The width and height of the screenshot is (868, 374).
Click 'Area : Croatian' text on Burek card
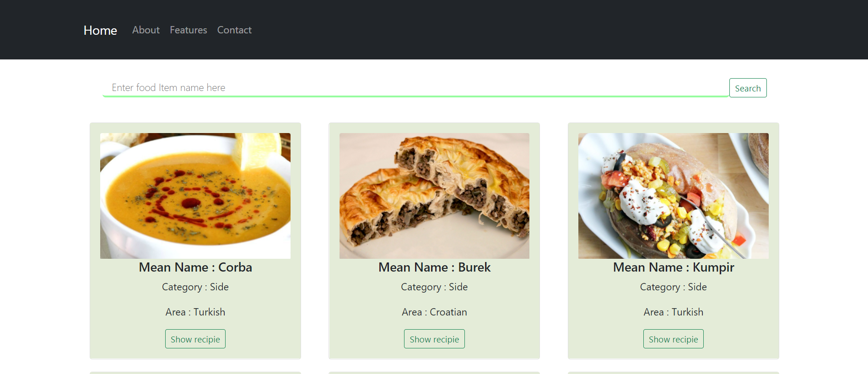434,312
